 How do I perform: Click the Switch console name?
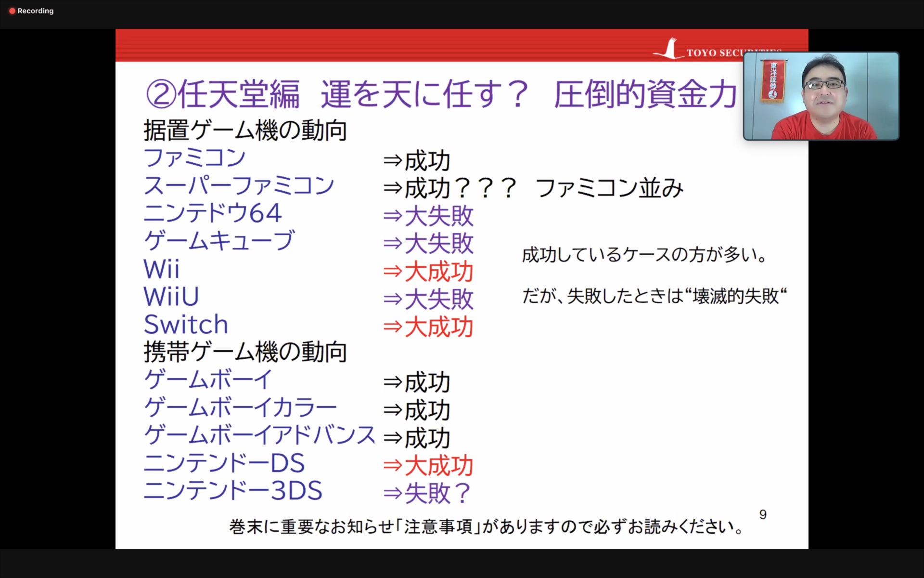[x=186, y=324]
